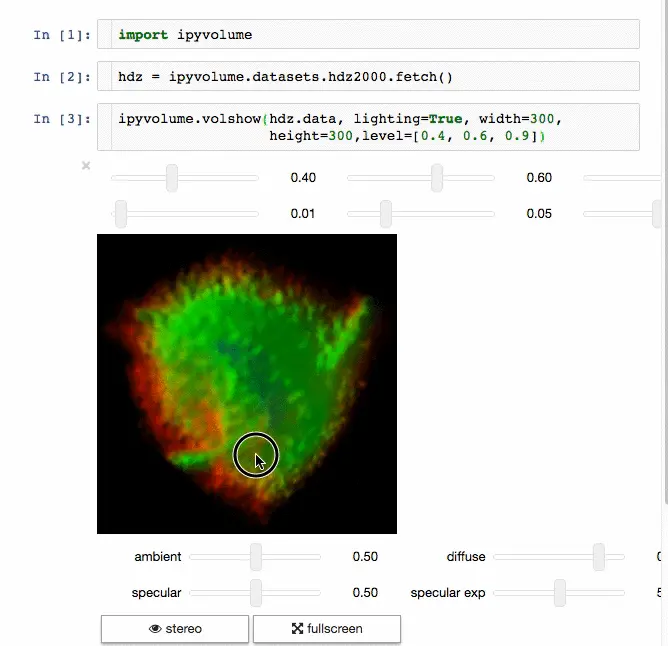
Task: Click the 0.01 opacity value readout
Action: point(302,213)
